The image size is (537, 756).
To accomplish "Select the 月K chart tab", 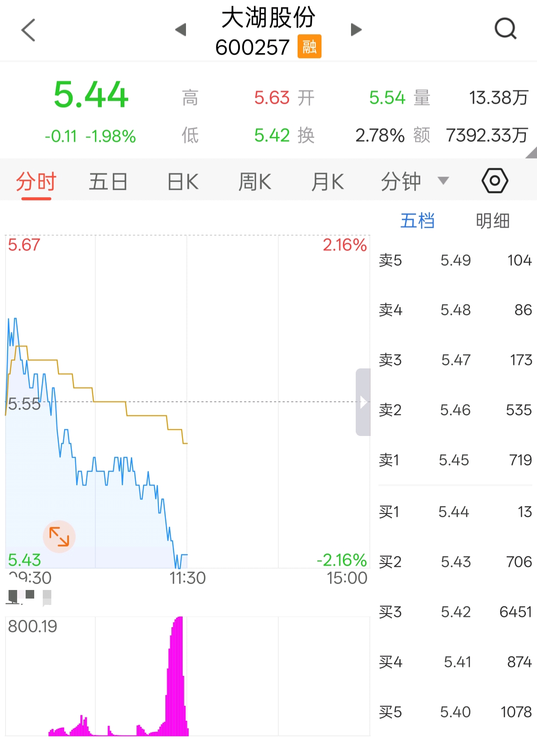I will point(328,181).
